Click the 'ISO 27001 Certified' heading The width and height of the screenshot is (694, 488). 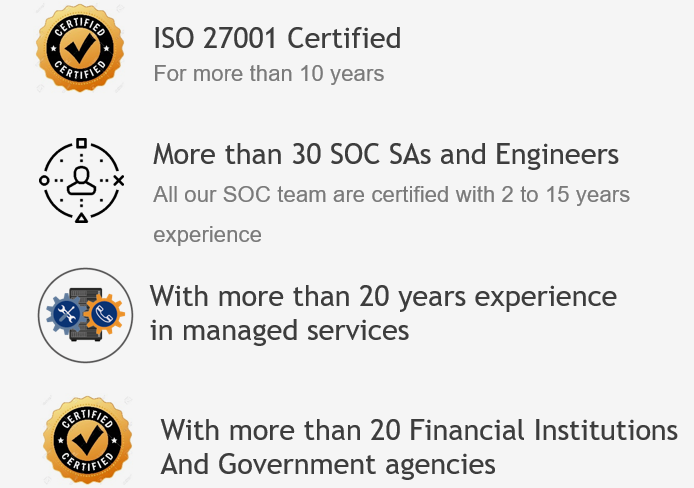[x=277, y=38]
